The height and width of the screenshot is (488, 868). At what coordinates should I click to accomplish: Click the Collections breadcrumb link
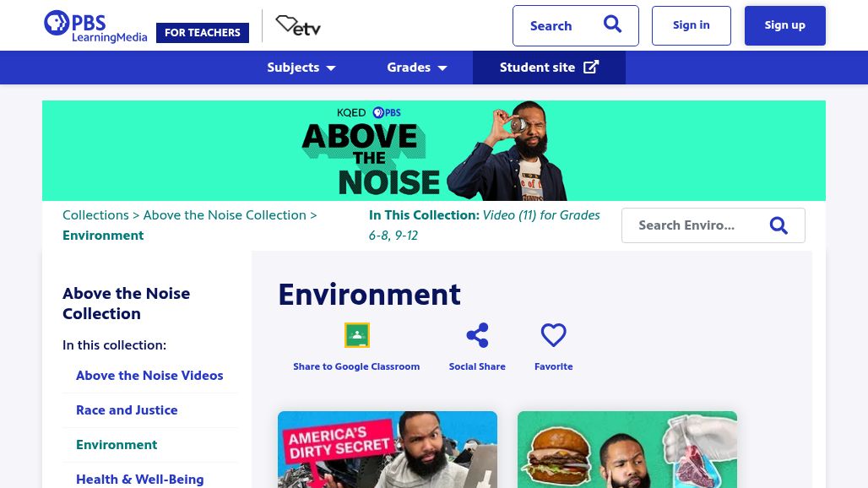click(95, 214)
